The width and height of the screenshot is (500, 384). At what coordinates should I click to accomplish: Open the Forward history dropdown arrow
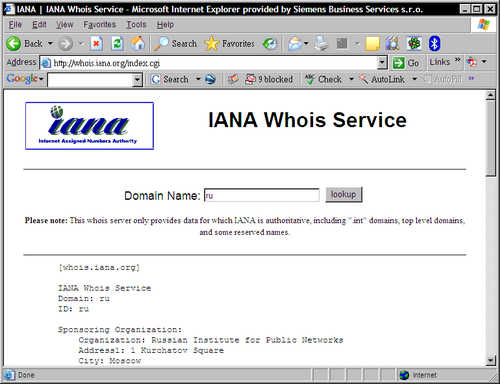[81, 44]
